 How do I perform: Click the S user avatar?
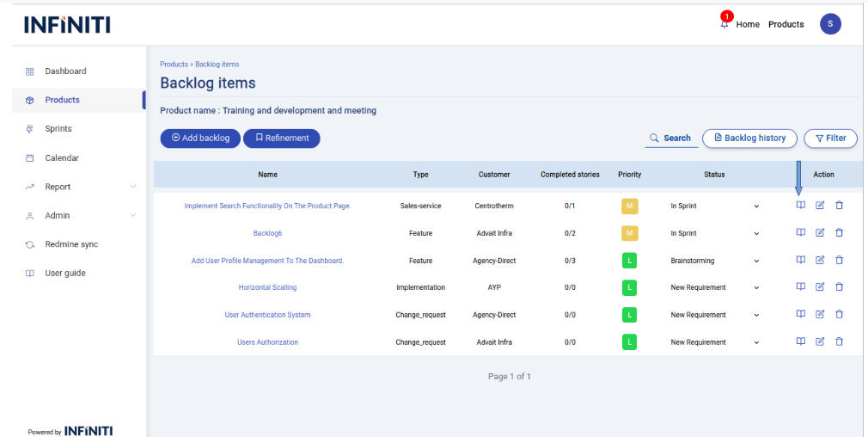(x=830, y=24)
